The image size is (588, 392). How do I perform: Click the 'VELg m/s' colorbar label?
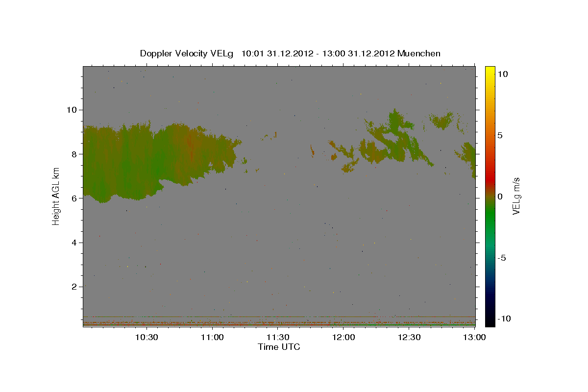(516, 196)
